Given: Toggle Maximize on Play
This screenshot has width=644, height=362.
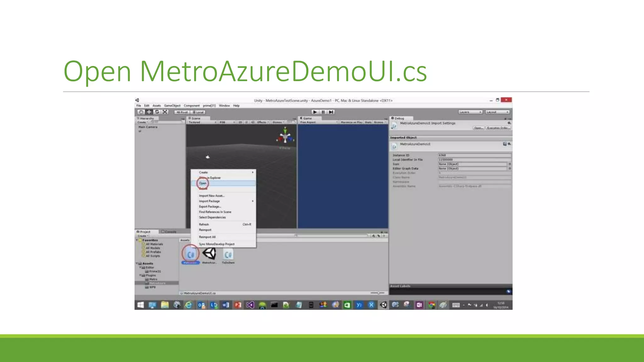Looking at the screenshot, I should (x=351, y=122).
